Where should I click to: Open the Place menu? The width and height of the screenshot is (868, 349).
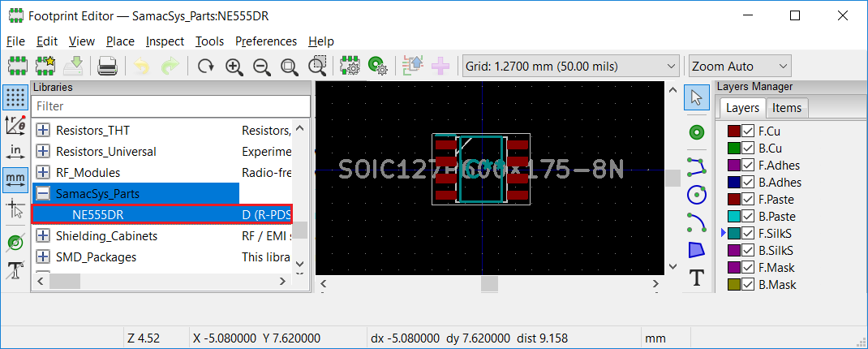(x=120, y=41)
